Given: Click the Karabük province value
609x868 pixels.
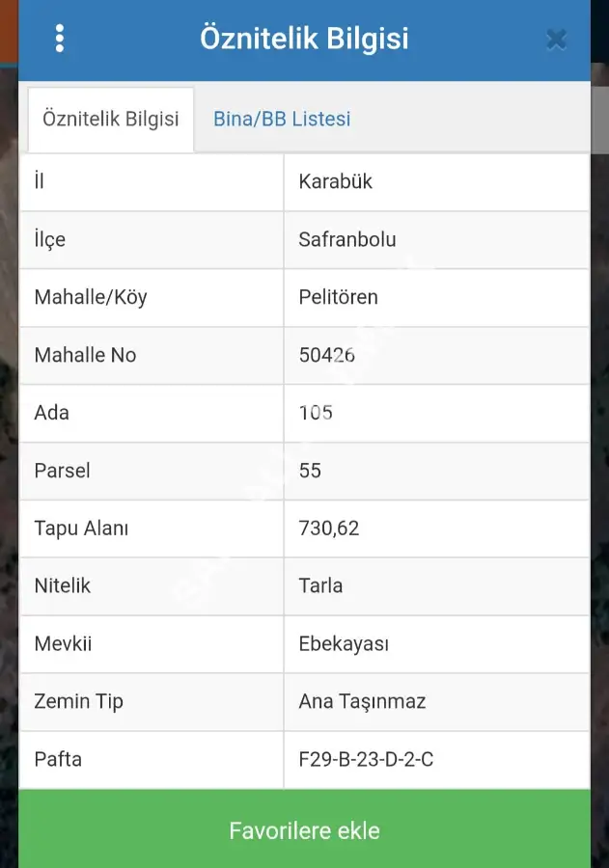Looking at the screenshot, I should [335, 181].
